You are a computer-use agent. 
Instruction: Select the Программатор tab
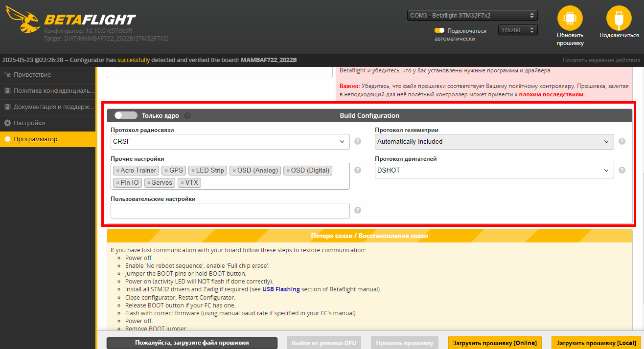(x=47, y=139)
